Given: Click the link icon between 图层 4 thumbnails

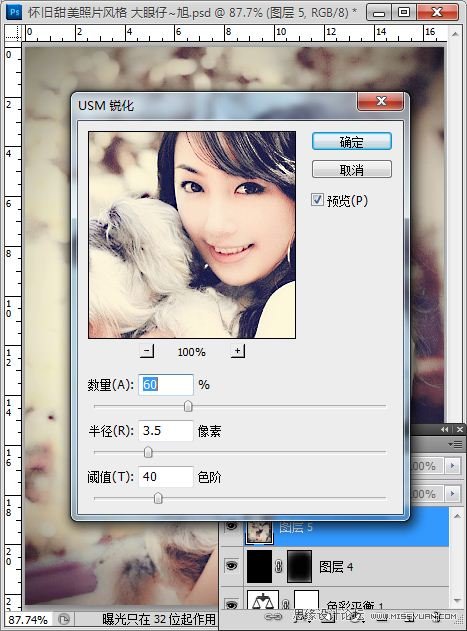Looking at the screenshot, I should [x=278, y=567].
